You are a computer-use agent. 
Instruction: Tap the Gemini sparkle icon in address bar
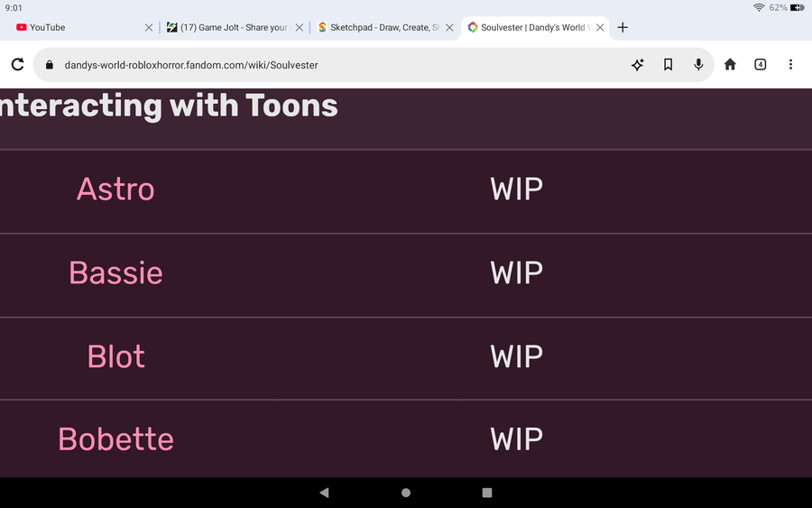pyautogui.click(x=638, y=65)
